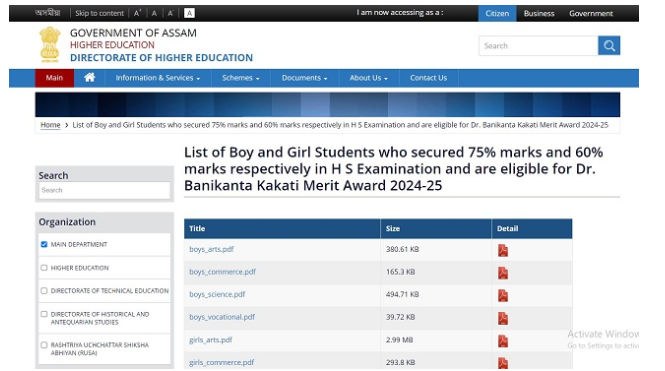
Task: Open boys_vocational.pdf file link
Action: (222, 317)
